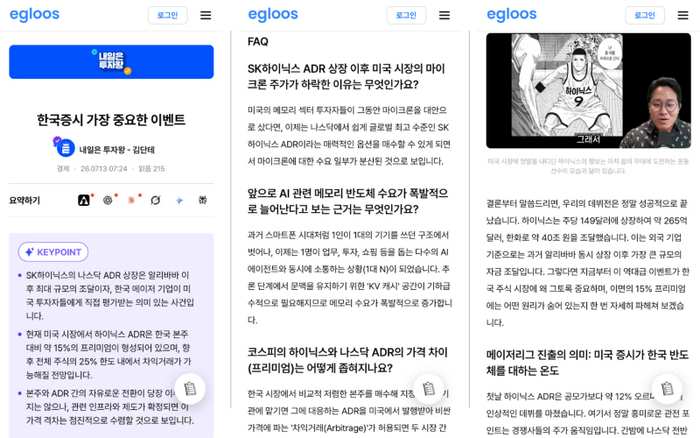Tap the floating clipboard button beside the 메이저리그 section
Screen dimensions: 700x438
(667, 388)
